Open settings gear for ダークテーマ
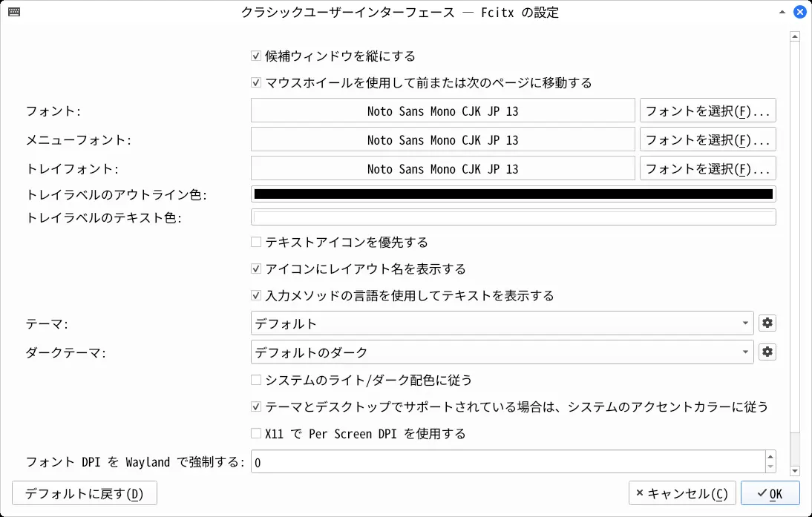812x517 pixels. (x=767, y=352)
